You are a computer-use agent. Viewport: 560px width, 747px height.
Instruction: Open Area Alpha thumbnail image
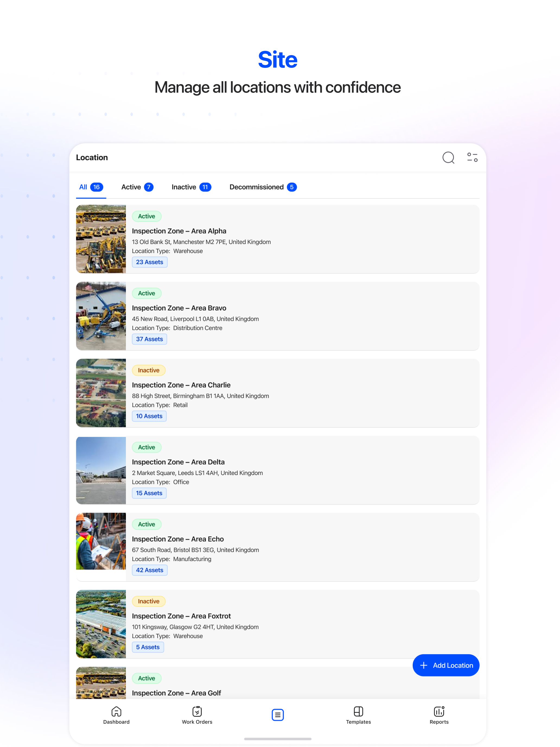point(101,239)
